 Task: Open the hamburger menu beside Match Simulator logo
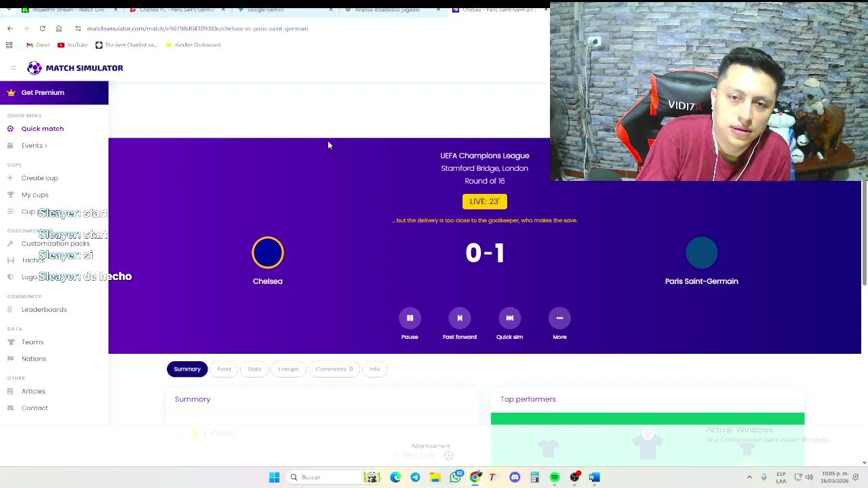13,68
